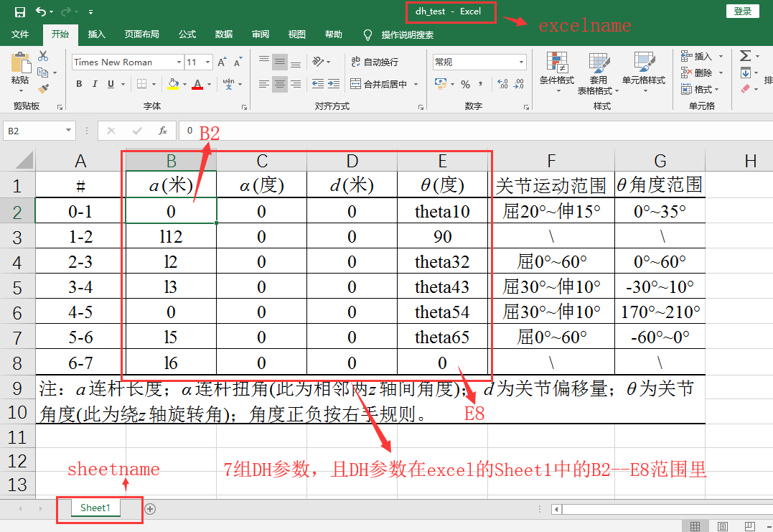The width and height of the screenshot is (773, 532).
Task: Switch to the 公式 ribbon tab
Action: pos(187,32)
